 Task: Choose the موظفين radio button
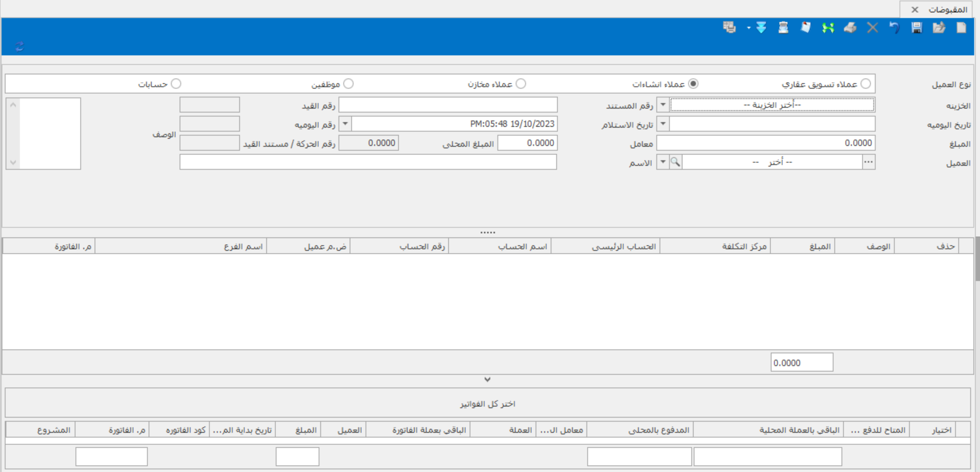[348, 84]
